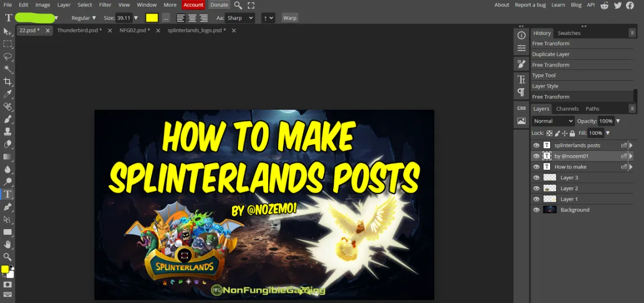Open the Learn link
The image size is (644, 303).
point(558,5)
